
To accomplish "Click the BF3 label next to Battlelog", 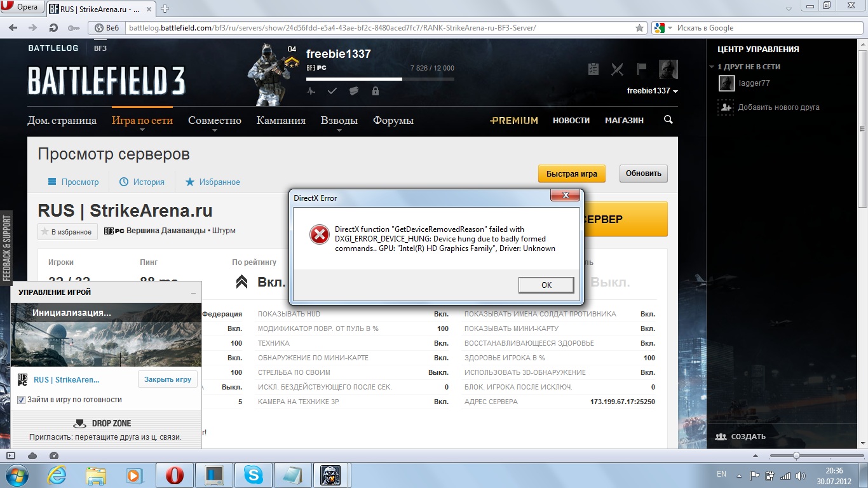I will tap(100, 48).
